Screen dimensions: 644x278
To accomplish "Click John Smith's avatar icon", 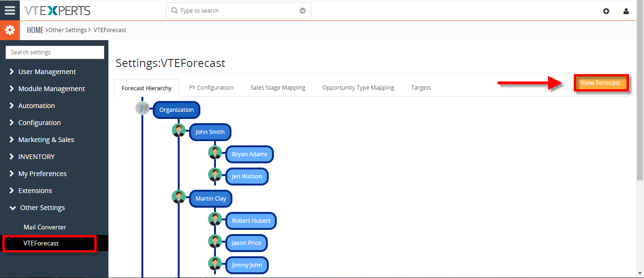I will point(179,130).
